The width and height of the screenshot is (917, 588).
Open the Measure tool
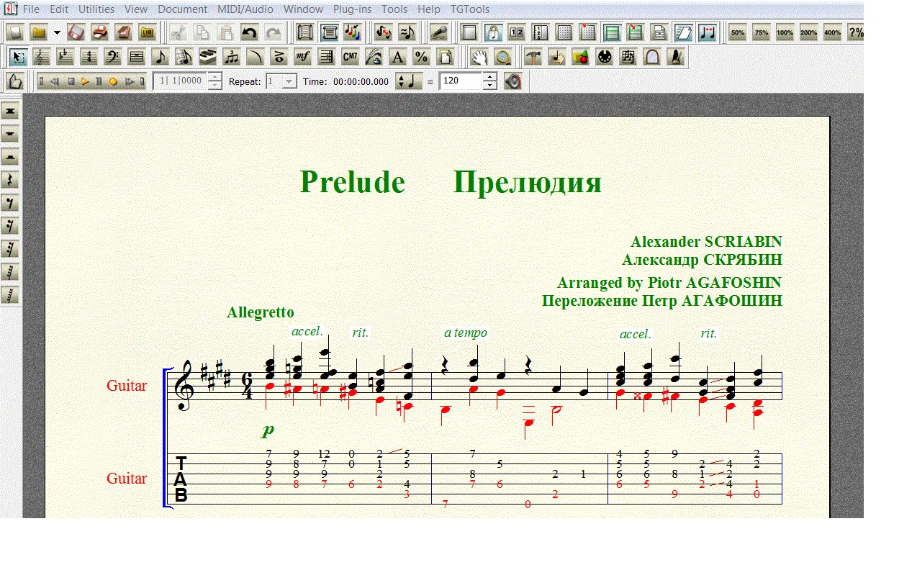pos(137,57)
